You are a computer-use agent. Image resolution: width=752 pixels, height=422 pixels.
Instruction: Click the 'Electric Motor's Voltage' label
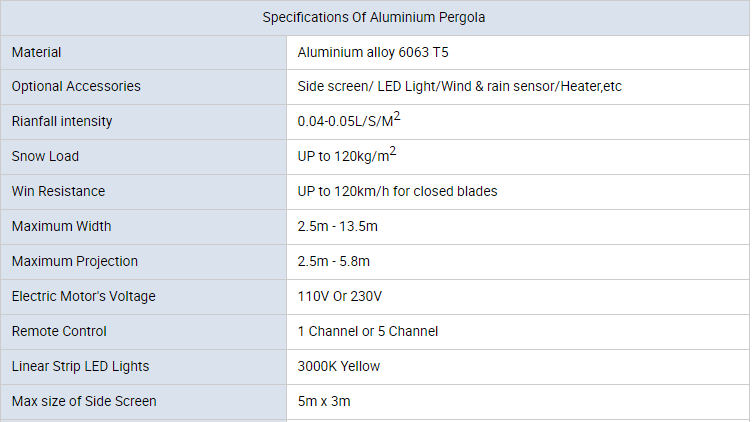(84, 297)
